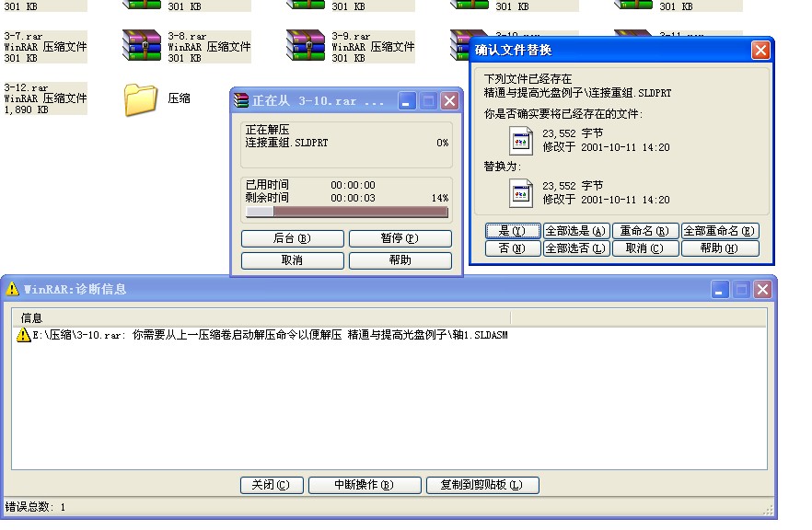This screenshot has height=530, width=812.
Task: Click 错误总数: 1 in status bar
Action: coord(35,507)
